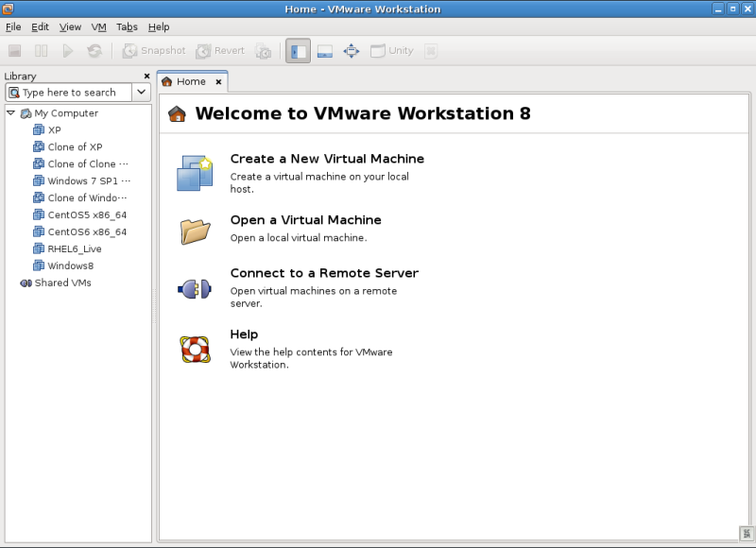Suspend the VM using the pause icon
The width and height of the screenshot is (756, 548).
coord(40,50)
